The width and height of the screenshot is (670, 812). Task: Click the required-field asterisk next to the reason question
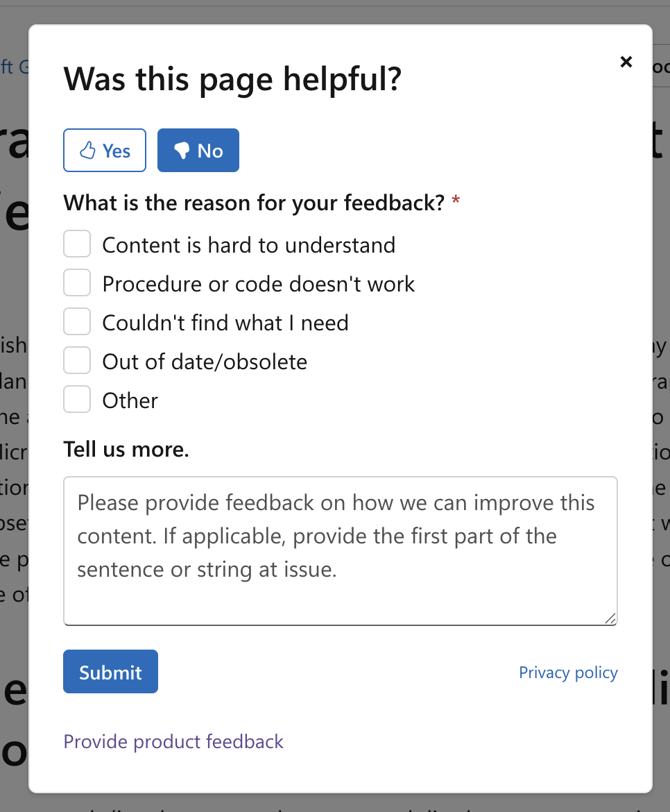click(456, 200)
